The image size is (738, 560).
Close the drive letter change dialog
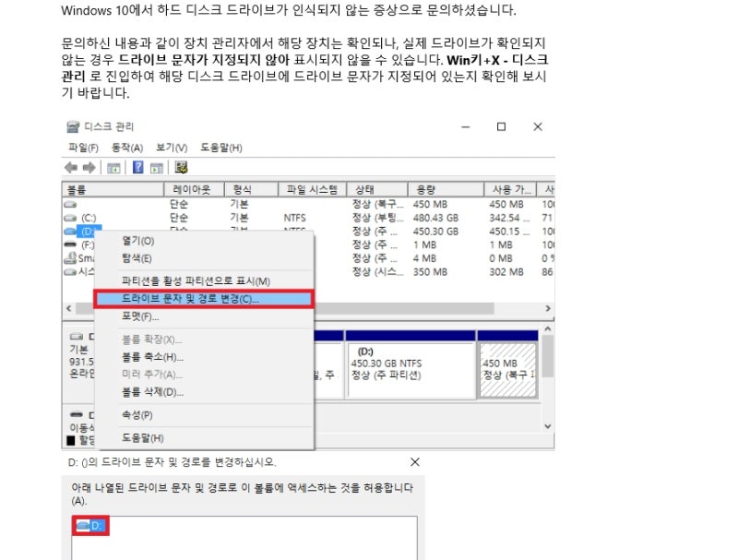(414, 462)
